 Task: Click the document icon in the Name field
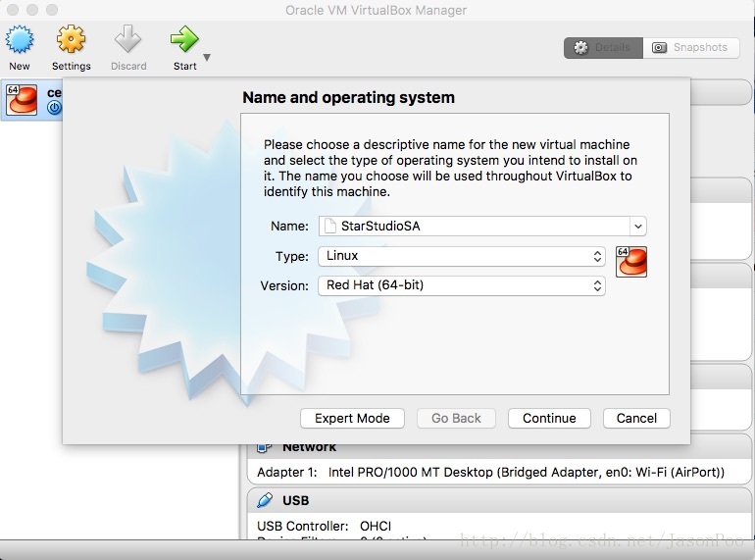[330, 226]
